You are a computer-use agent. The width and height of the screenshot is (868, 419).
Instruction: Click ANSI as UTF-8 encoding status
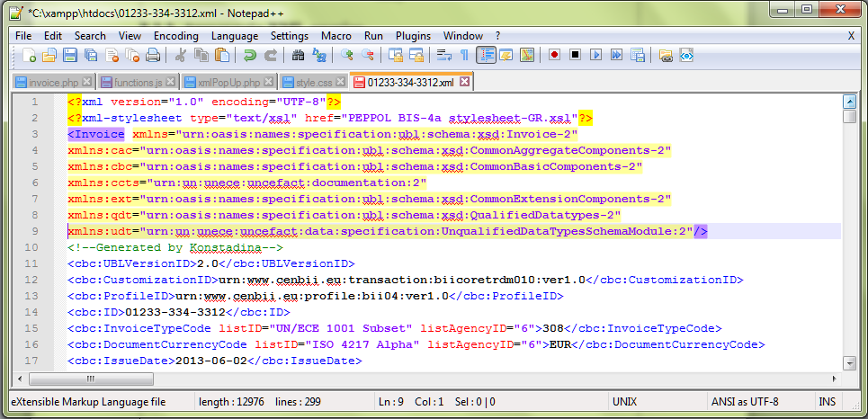point(759,402)
